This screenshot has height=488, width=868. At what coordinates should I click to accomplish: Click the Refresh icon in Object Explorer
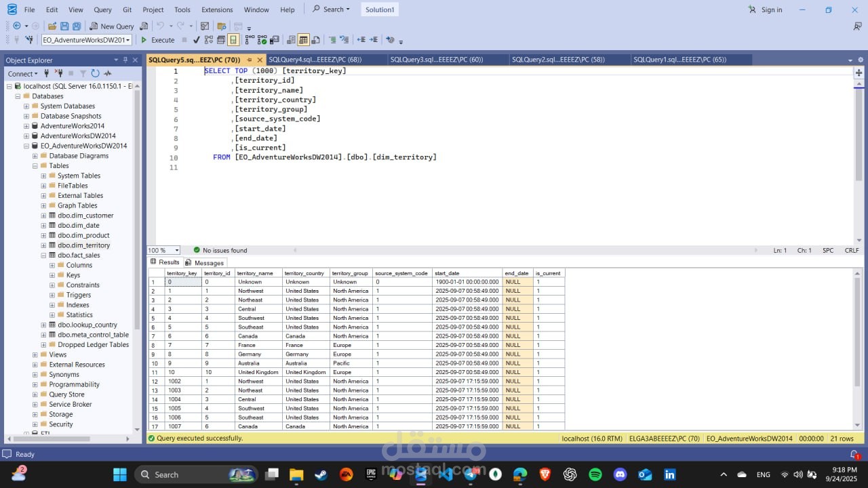click(x=95, y=73)
